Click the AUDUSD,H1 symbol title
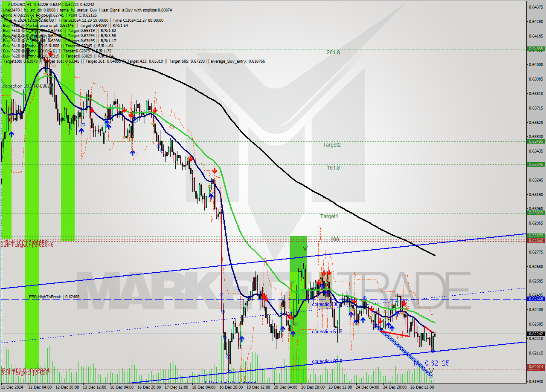This screenshot has height=392, width=546. click(x=20, y=4)
